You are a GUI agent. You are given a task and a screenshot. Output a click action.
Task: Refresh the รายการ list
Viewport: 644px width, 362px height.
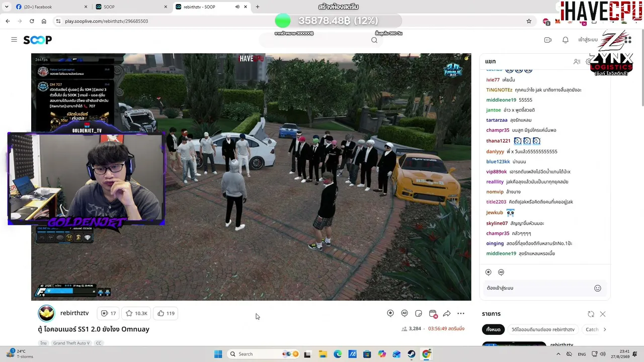point(591,314)
